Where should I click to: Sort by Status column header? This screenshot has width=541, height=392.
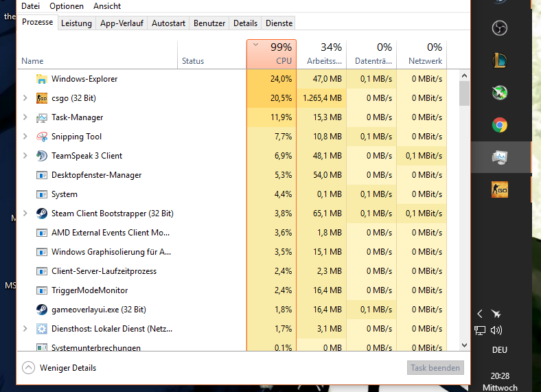[x=212, y=54]
